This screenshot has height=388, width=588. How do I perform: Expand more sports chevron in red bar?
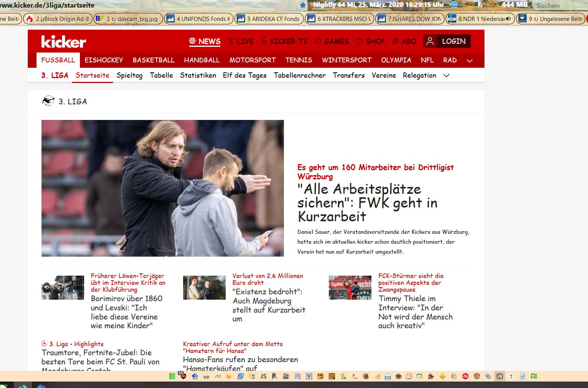470,61
